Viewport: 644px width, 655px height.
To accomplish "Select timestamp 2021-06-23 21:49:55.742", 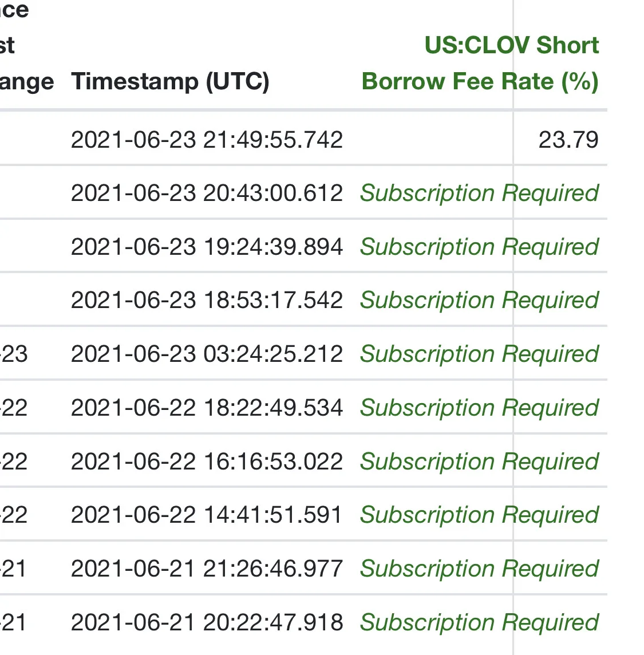I will click(207, 140).
